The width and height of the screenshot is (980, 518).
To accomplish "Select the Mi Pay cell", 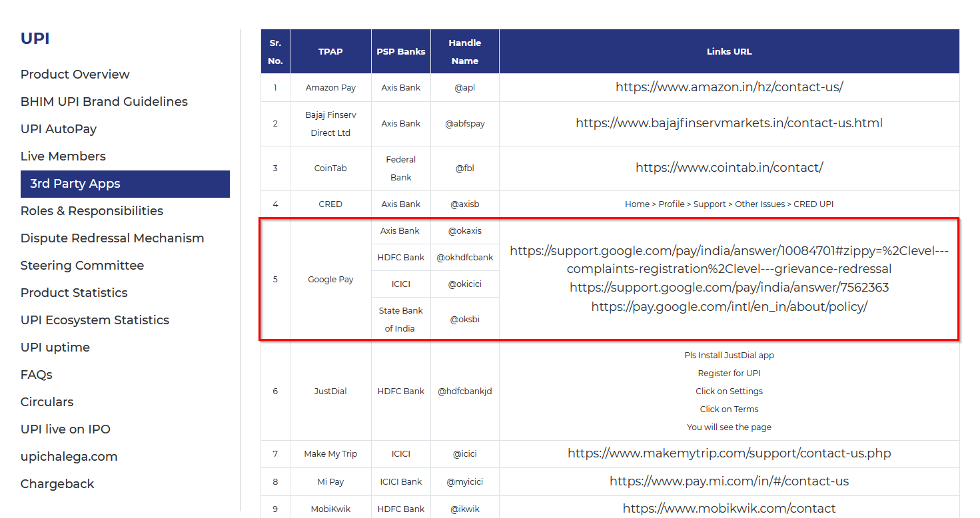I will point(330,481).
